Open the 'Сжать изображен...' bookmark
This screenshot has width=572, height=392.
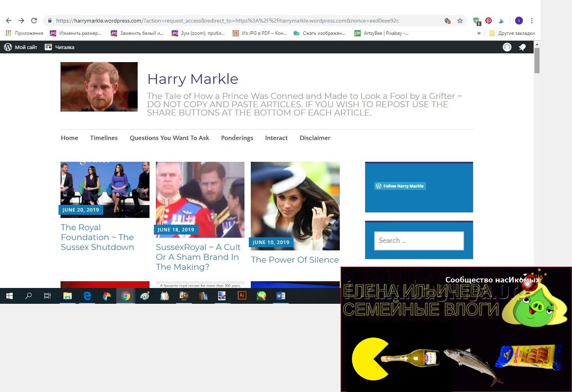click(320, 33)
